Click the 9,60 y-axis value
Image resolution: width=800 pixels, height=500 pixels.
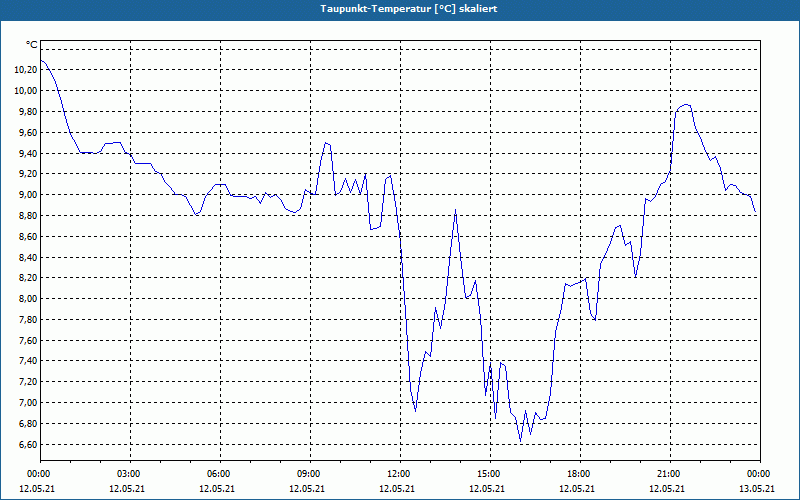pos(28,133)
